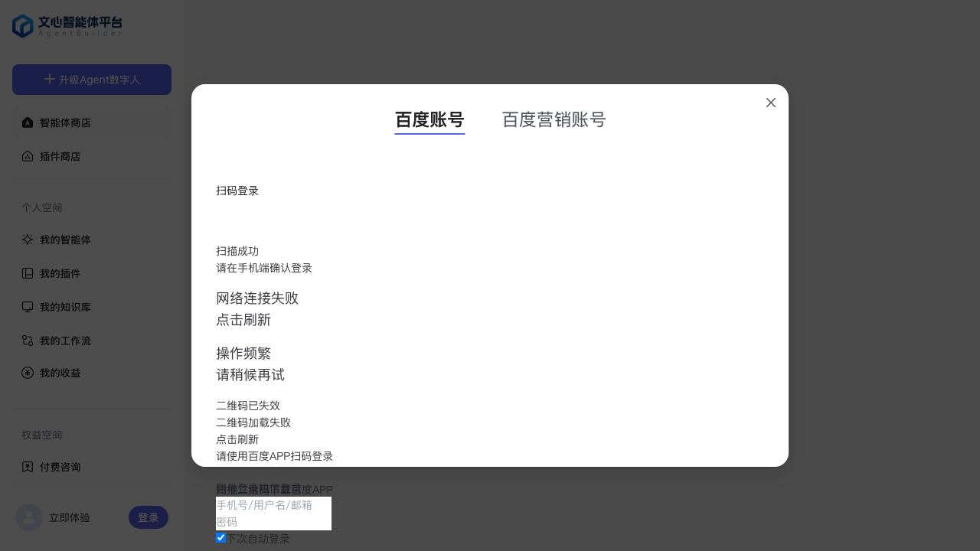Click 权益空间 section heading
The image size is (980, 551).
pyautogui.click(x=42, y=435)
